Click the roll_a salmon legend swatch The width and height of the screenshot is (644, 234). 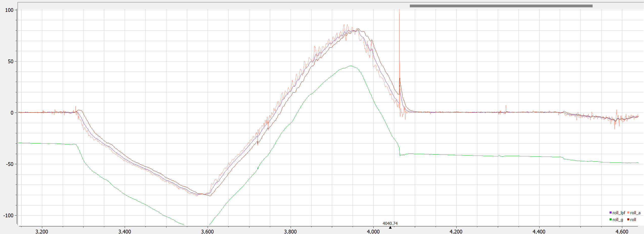(x=628, y=213)
